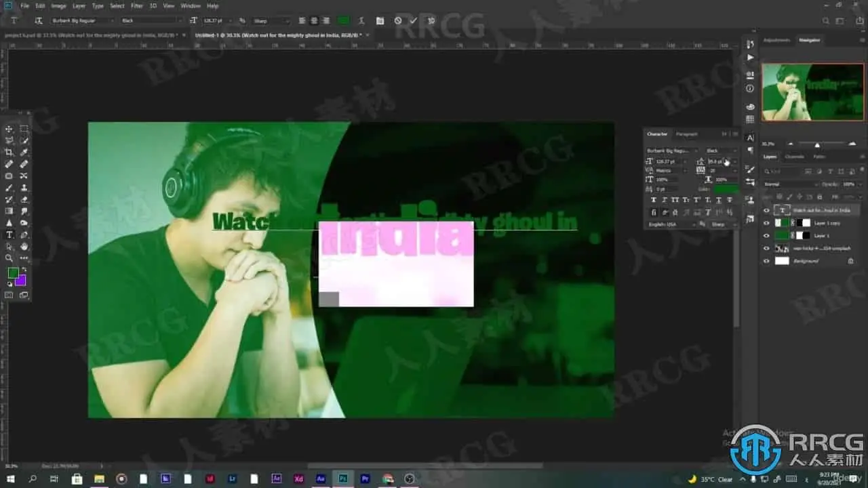Apply Faux Bold in Character panel
This screenshot has width=868, height=488.
click(x=654, y=200)
